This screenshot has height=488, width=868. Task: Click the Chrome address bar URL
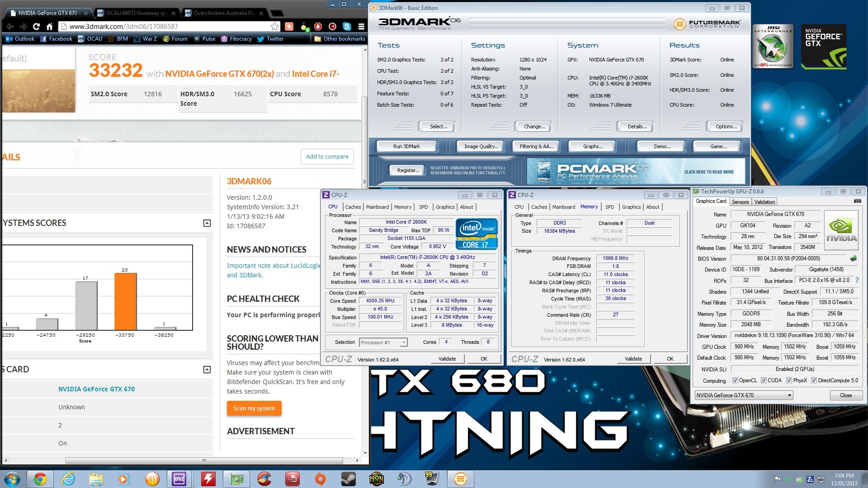[x=123, y=27]
